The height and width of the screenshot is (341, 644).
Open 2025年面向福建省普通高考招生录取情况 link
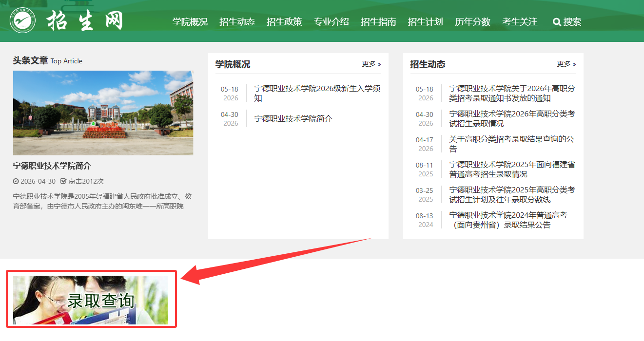point(512,170)
